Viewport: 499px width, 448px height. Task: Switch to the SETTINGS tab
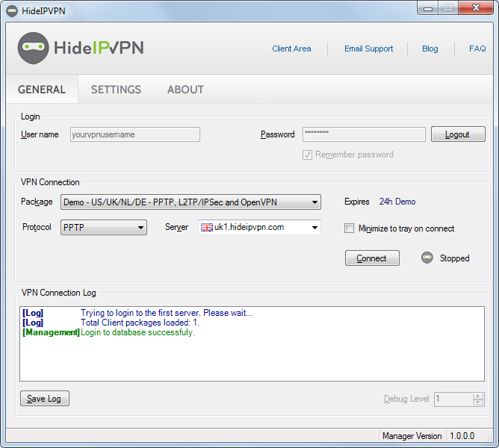tap(116, 90)
